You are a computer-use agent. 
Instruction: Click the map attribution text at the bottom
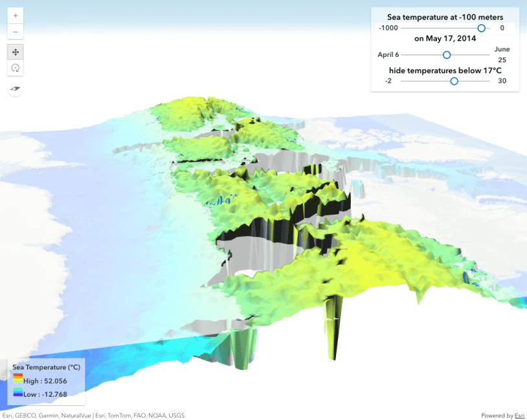pyautogui.click(x=93, y=415)
